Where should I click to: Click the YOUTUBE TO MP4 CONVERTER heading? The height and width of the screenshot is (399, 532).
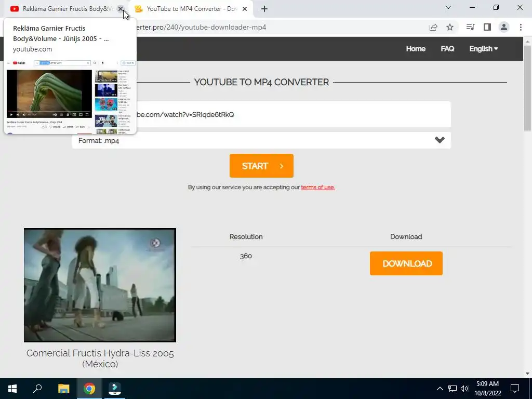262,82
